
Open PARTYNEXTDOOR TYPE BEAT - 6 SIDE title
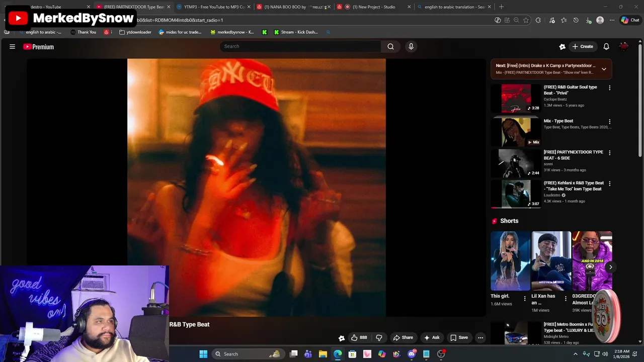point(573,155)
